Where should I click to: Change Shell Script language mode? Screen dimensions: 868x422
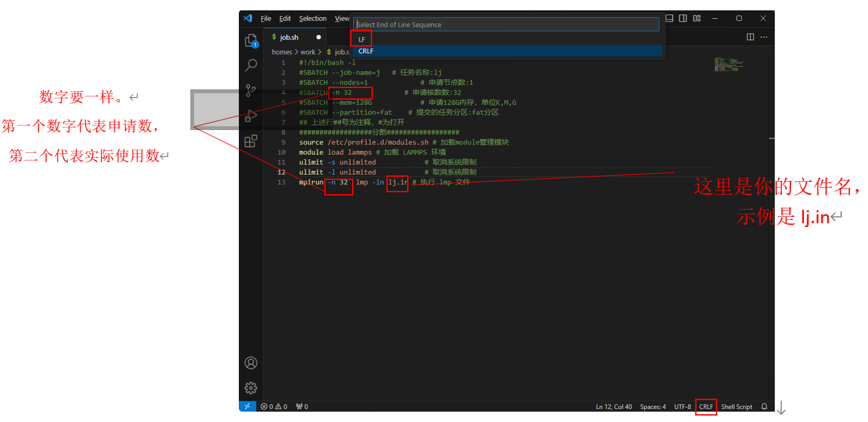(737, 406)
